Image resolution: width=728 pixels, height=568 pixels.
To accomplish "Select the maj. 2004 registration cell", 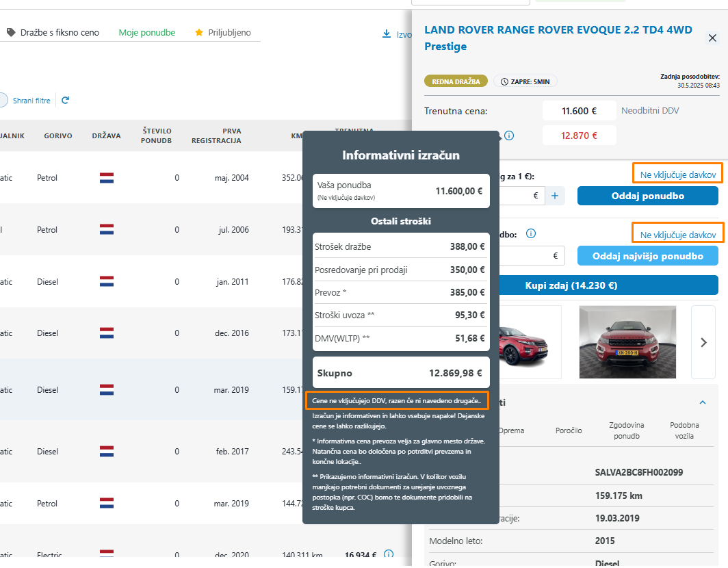I will 232,178.
